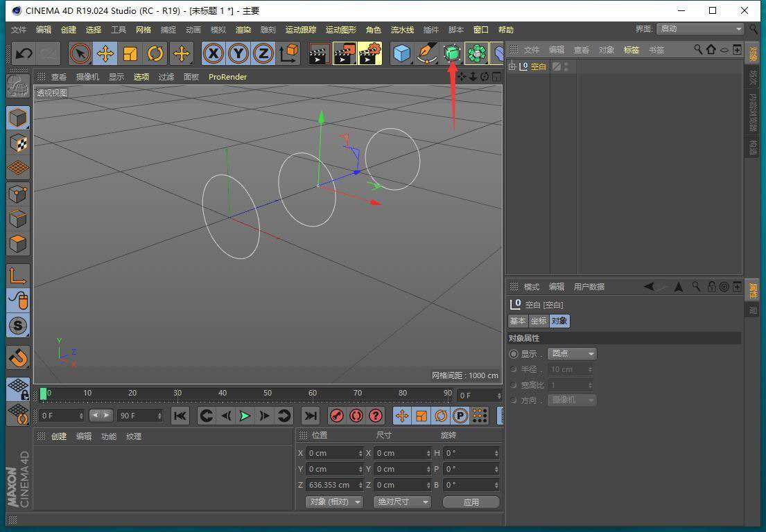The image size is (766, 532).
Task: Switch to 基本 attribute tab
Action: [x=518, y=321]
